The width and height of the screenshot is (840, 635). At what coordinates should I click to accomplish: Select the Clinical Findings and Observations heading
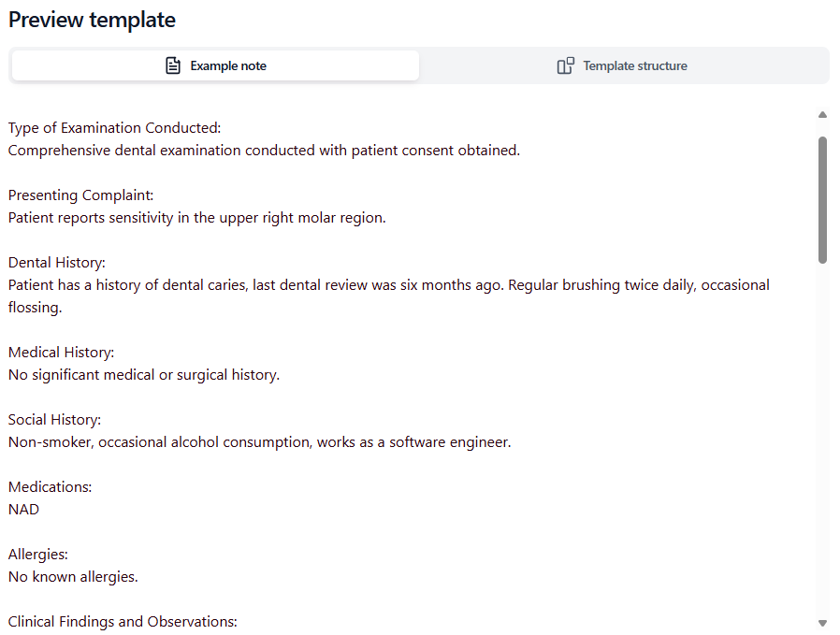point(123,621)
